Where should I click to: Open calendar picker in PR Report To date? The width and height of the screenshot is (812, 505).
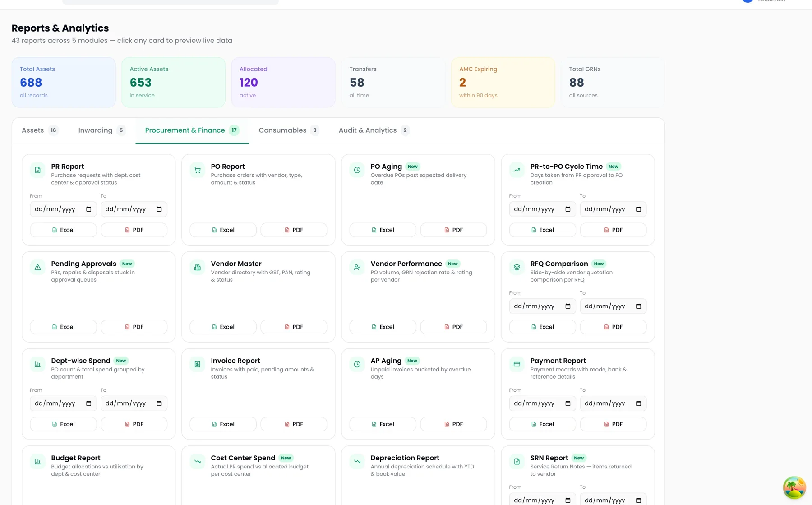click(159, 209)
